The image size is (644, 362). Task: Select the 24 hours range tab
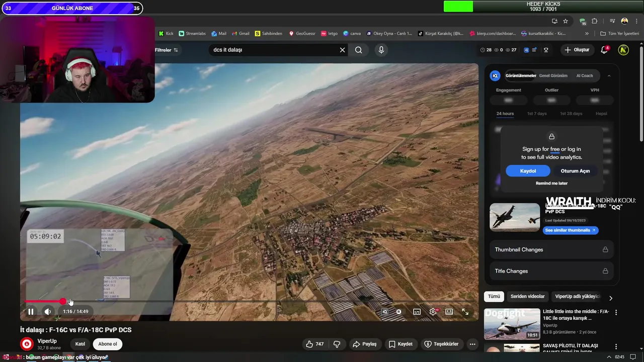505,114
